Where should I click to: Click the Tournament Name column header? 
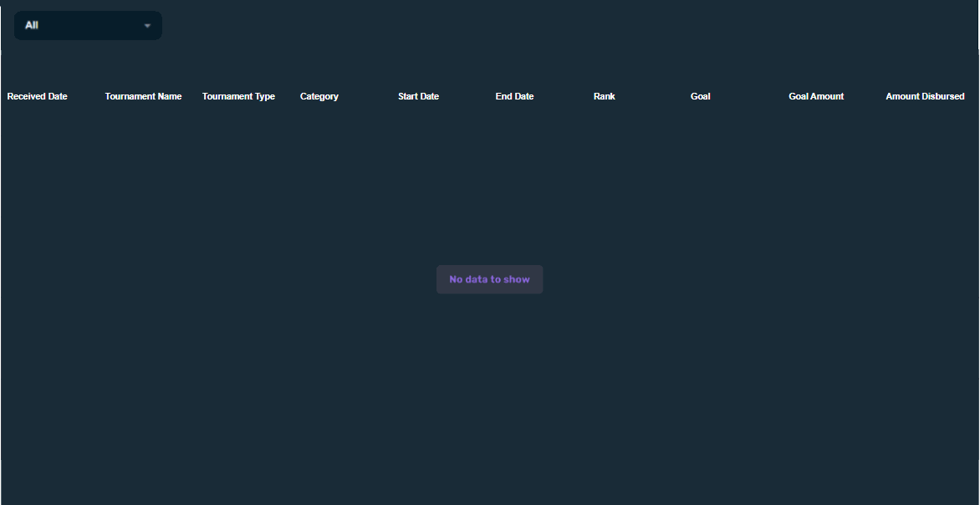(x=143, y=96)
